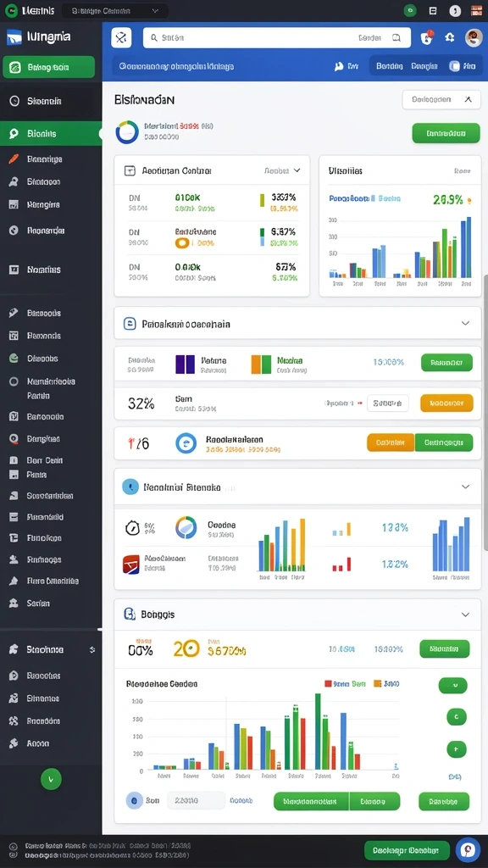
Task: Open the dropdown with up-chevron beside page title
Action: click(441, 100)
